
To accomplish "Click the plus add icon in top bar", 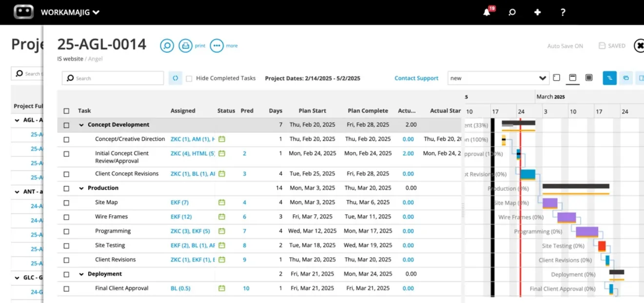I will pyautogui.click(x=537, y=12).
